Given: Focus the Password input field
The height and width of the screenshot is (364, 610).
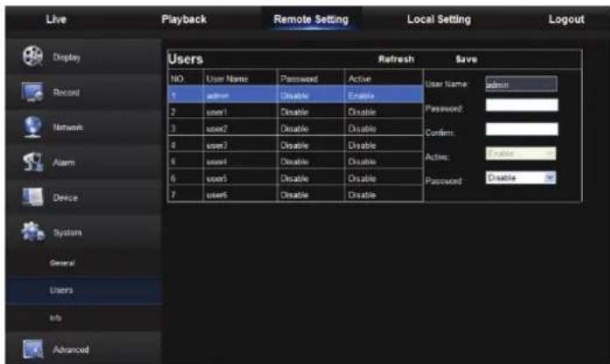Looking at the screenshot, I should 522,105.
